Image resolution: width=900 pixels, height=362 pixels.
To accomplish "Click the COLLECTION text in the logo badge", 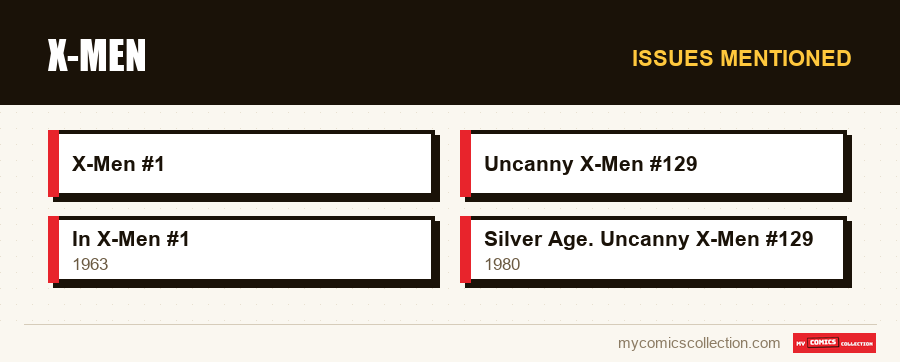I will coord(857,344).
